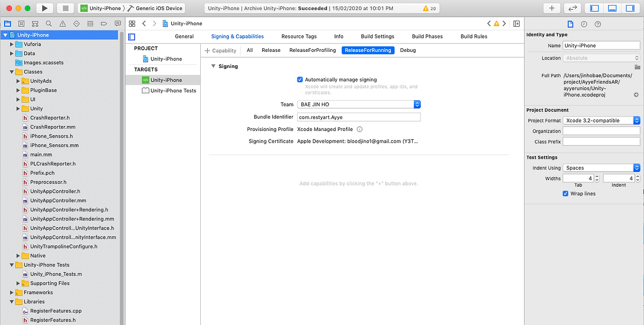Click the Bundle Identifier field
The image size is (644, 325).
359,117
